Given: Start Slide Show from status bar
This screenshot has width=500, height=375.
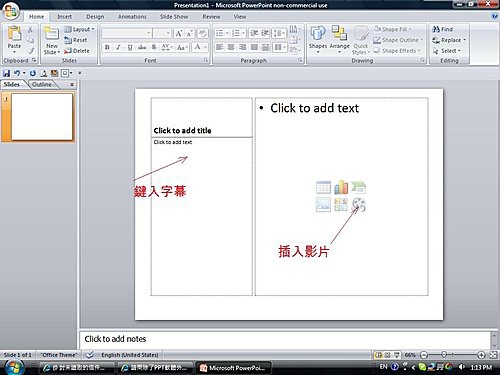Looking at the screenshot, I should tap(397, 355).
